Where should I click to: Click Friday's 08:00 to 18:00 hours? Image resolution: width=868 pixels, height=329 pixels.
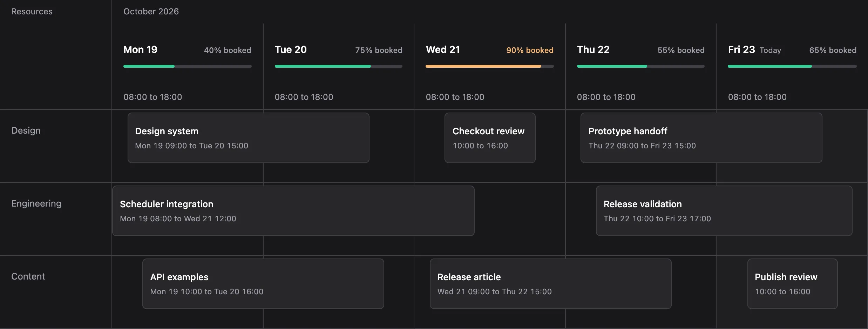coord(757,97)
